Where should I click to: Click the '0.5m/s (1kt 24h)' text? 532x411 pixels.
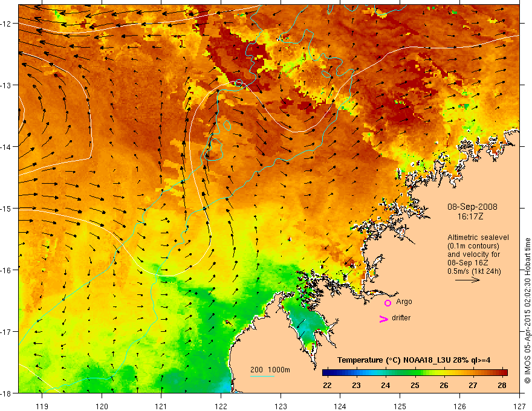pyautogui.click(x=474, y=271)
